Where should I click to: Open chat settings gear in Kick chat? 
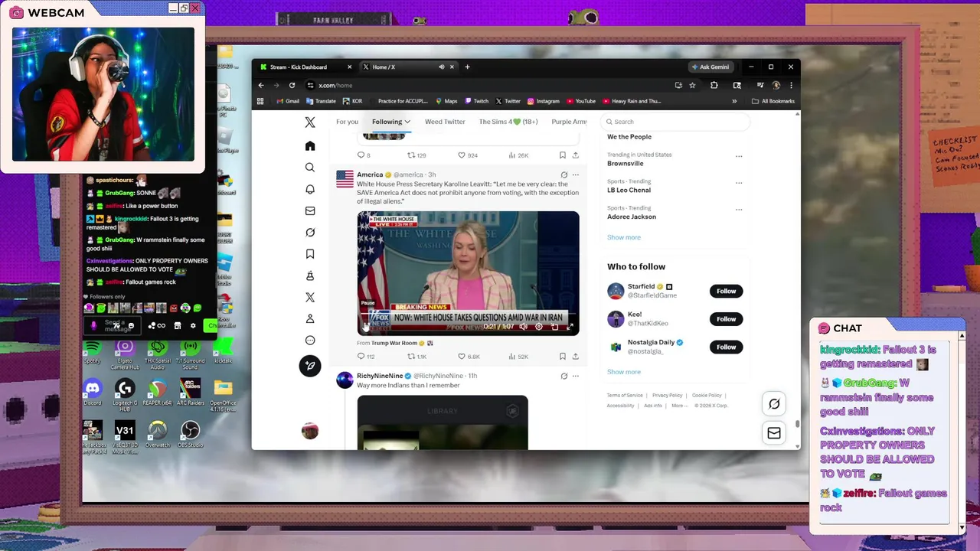click(193, 325)
